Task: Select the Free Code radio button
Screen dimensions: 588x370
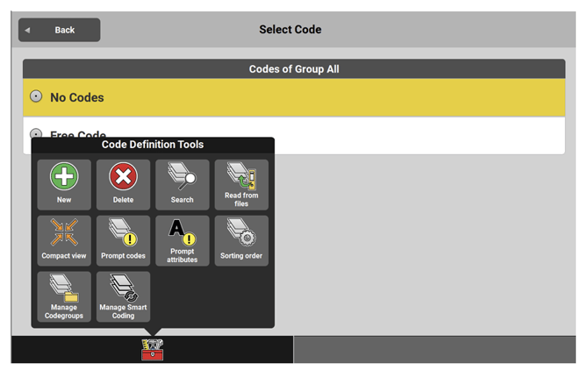Action: 36,133
